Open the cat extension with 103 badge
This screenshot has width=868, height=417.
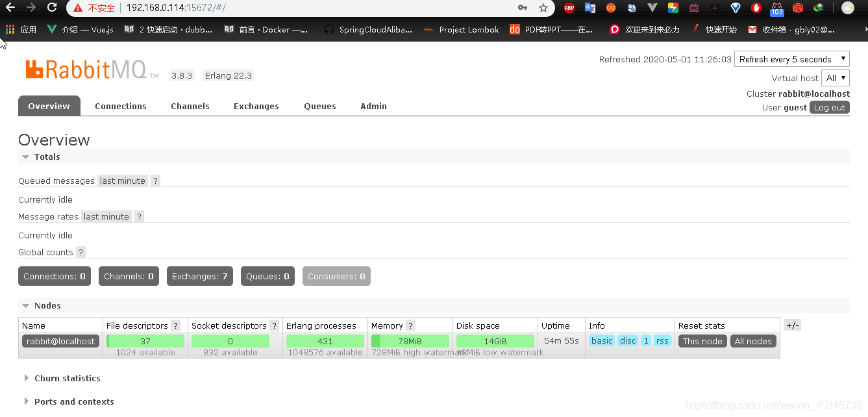[777, 8]
